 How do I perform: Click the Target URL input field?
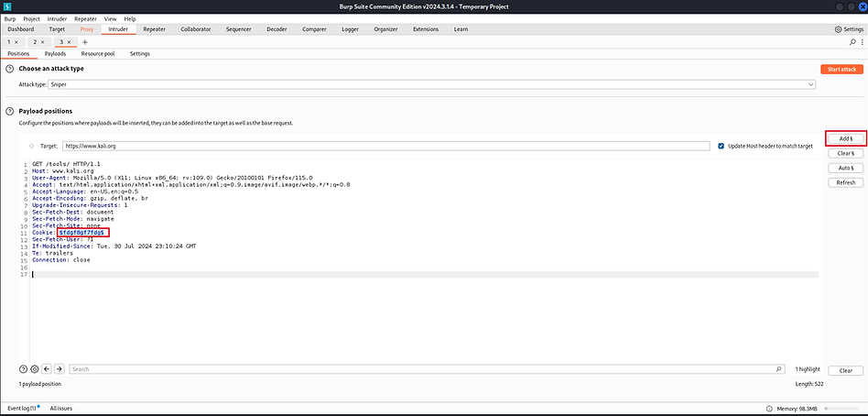point(385,147)
